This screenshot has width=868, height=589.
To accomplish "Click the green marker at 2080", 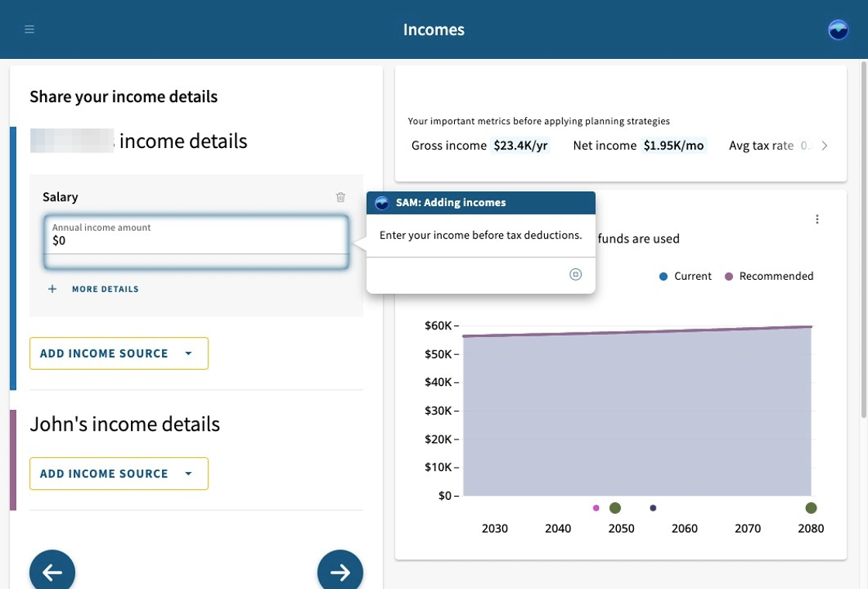I will [811, 508].
